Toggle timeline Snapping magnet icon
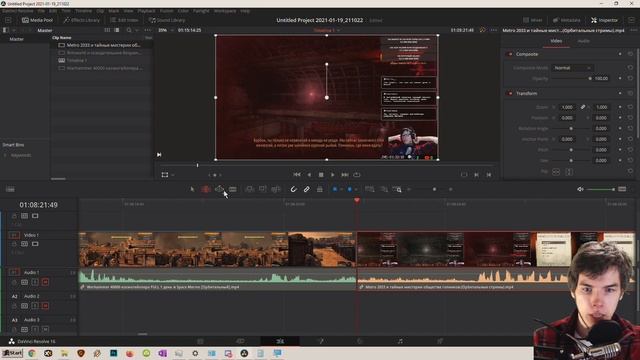The width and height of the screenshot is (640, 360). point(293,189)
